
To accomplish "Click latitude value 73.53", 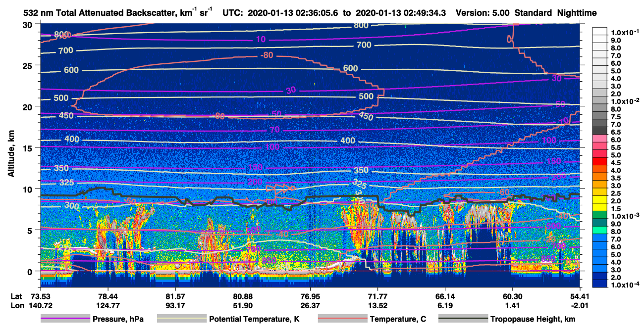I will coord(40,296).
